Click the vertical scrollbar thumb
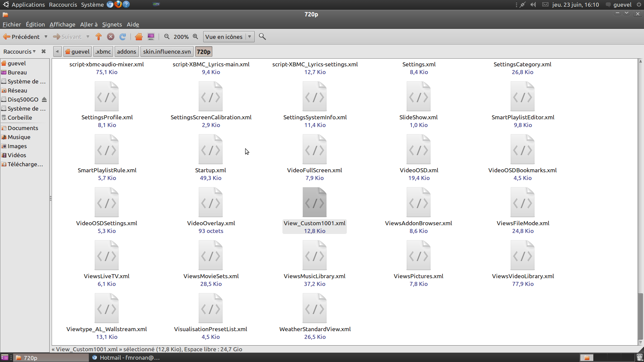The width and height of the screenshot is (644, 362). 640,316
